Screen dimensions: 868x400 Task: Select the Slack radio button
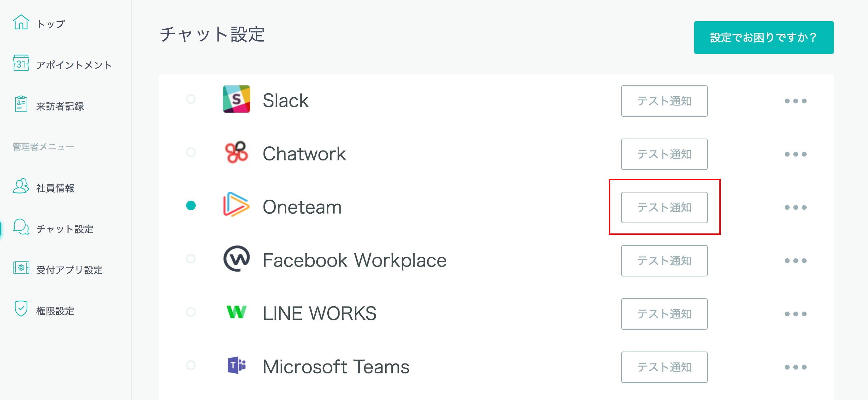tap(191, 99)
